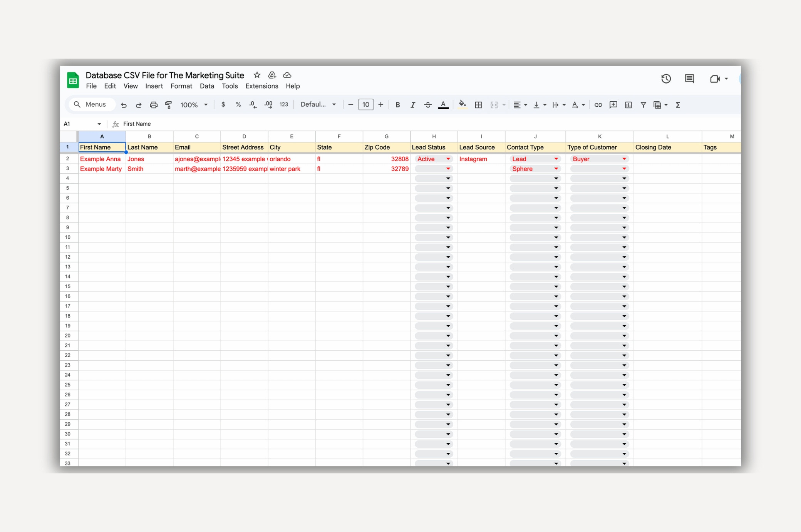Decrease font size minus button
Image resolution: width=801 pixels, height=532 pixels.
click(350, 105)
